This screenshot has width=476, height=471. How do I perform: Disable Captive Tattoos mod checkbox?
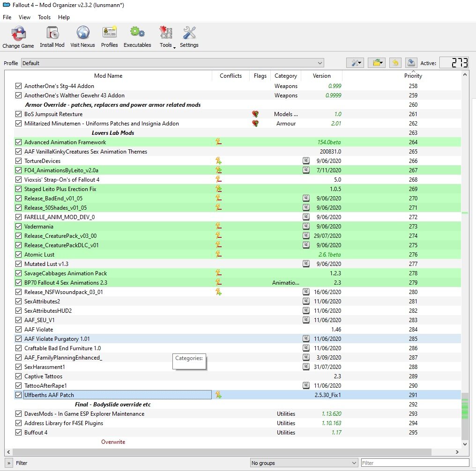19,376
